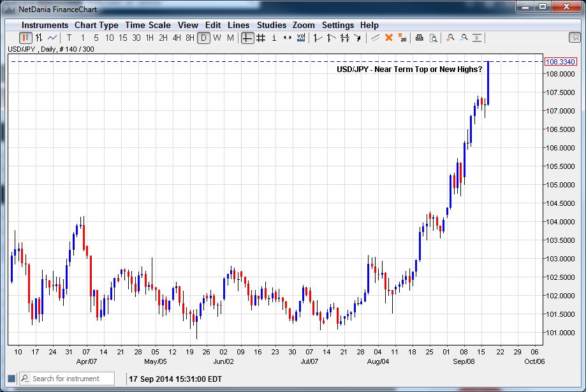Open the Time Scale menu
The height and width of the screenshot is (392, 586).
(148, 25)
